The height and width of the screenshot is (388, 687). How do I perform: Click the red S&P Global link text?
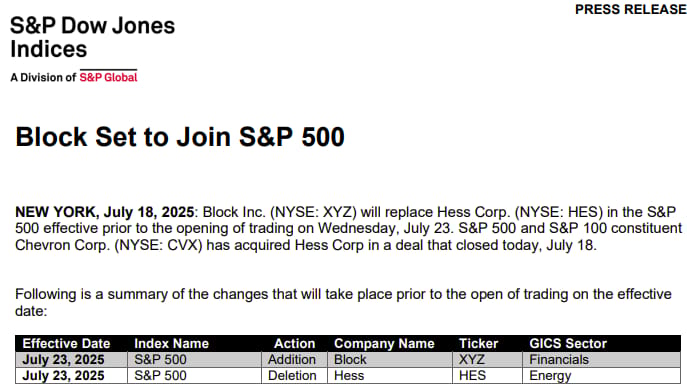(108, 78)
